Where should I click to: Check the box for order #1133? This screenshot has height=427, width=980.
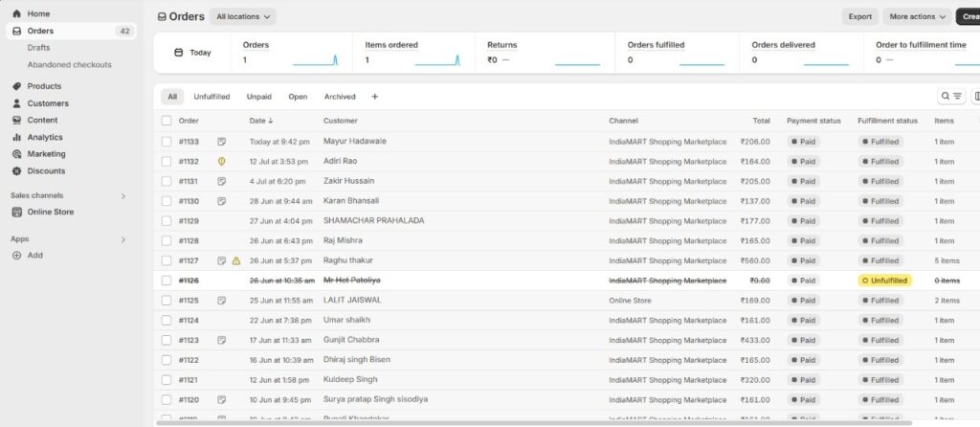point(167,142)
